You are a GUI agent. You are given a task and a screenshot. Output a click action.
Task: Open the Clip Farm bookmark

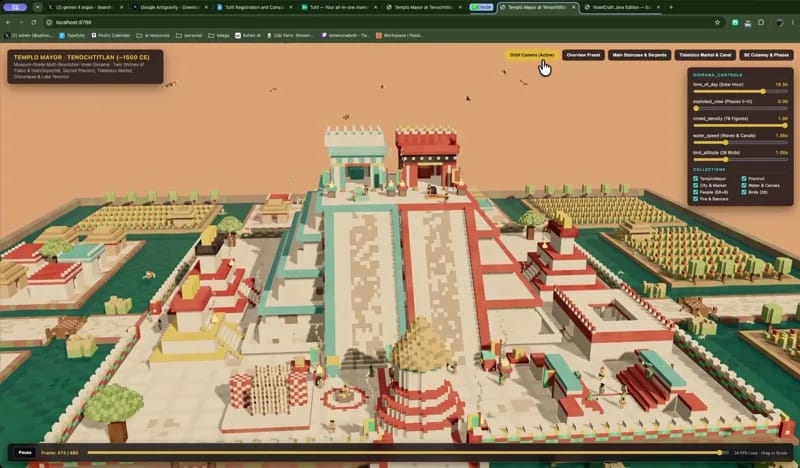click(x=290, y=36)
